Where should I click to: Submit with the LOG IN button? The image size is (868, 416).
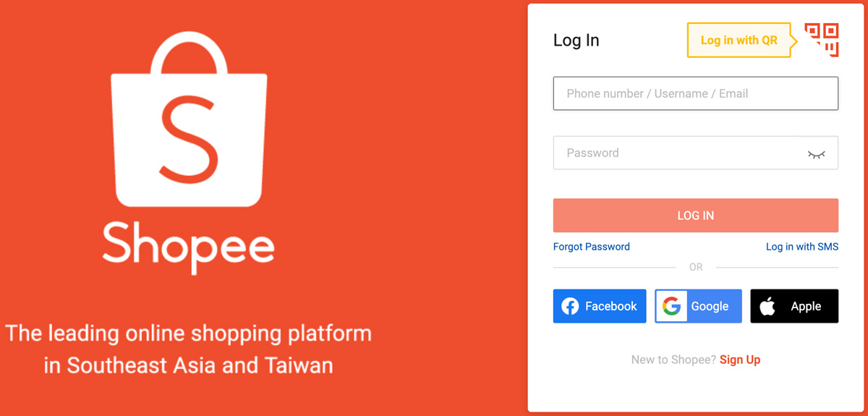[x=695, y=216]
